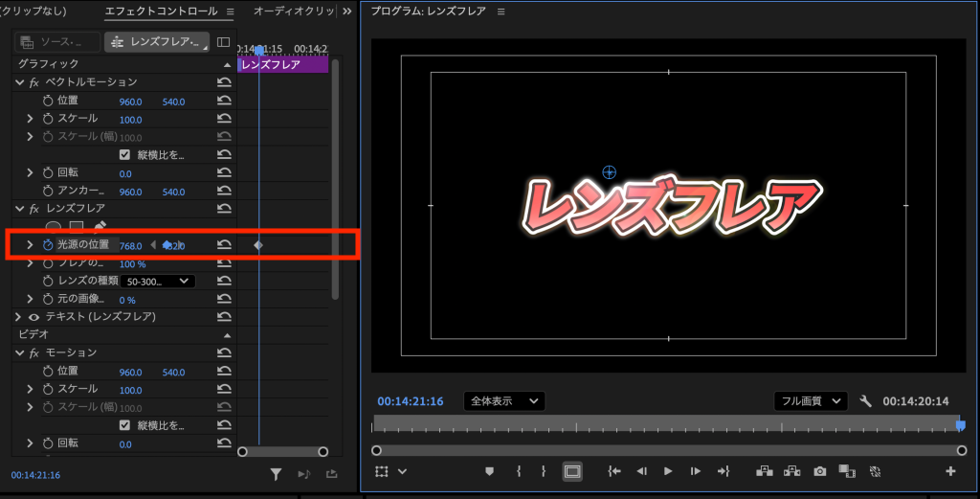Open the button editor plus icon
The image size is (980, 499).
point(950,471)
